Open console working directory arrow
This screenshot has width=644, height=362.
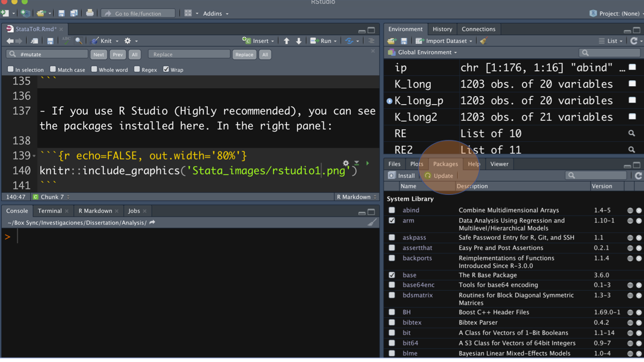[x=152, y=223]
